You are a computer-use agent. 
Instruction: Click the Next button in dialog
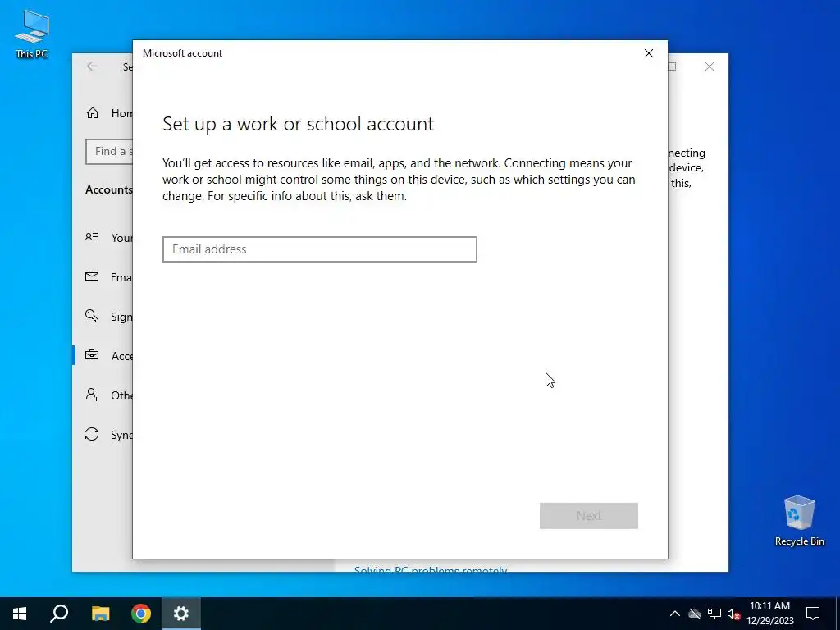coord(588,515)
